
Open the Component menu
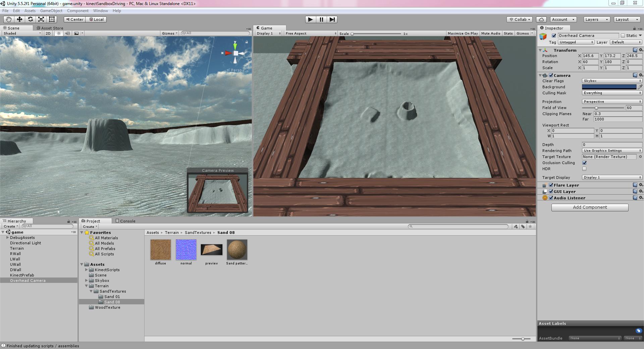click(x=78, y=11)
